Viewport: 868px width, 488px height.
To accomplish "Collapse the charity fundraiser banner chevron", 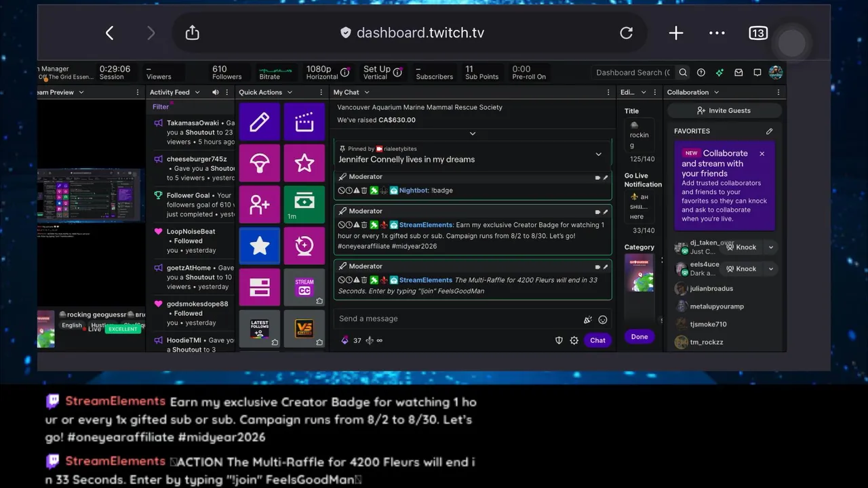I will 473,134.
